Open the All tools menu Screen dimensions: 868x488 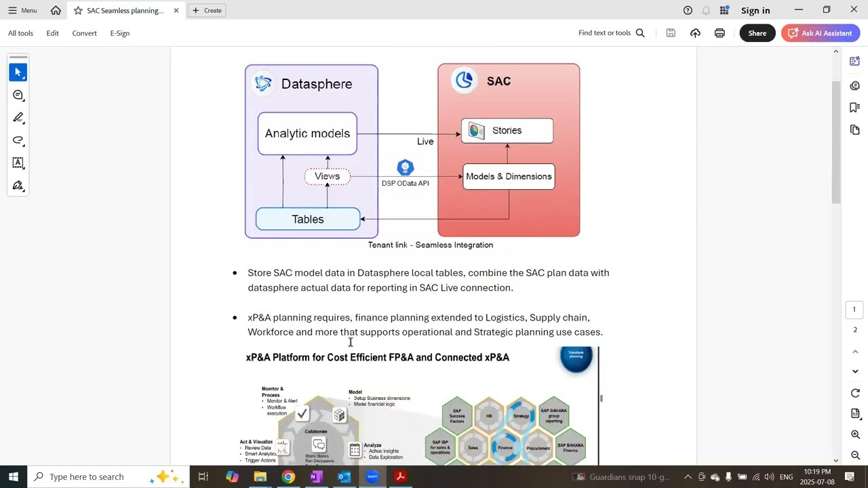(x=20, y=33)
